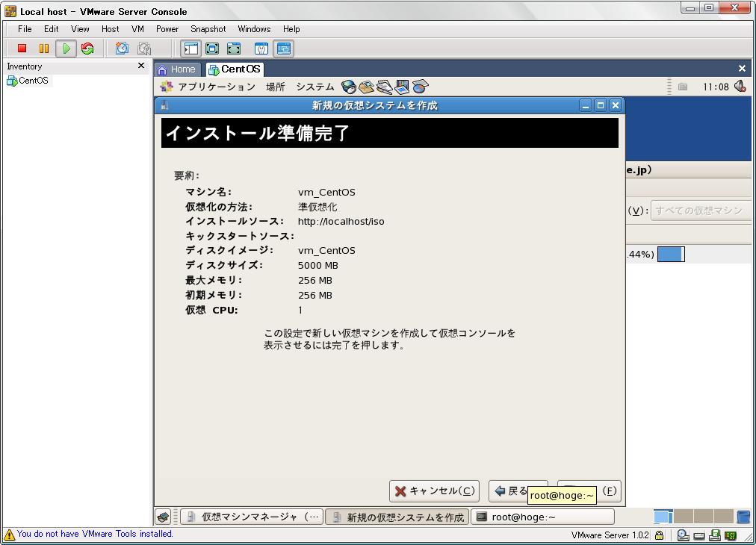Screen dimensions: 756x545
Task: Close the 新規の仮想システムを作成 wizard window
Action: coord(616,105)
